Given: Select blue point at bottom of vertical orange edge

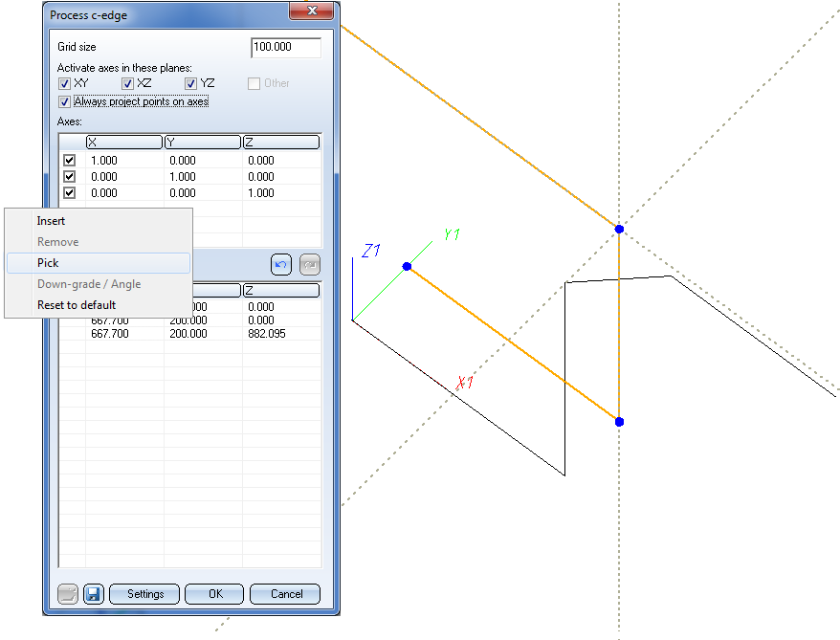Looking at the screenshot, I should 619,422.
